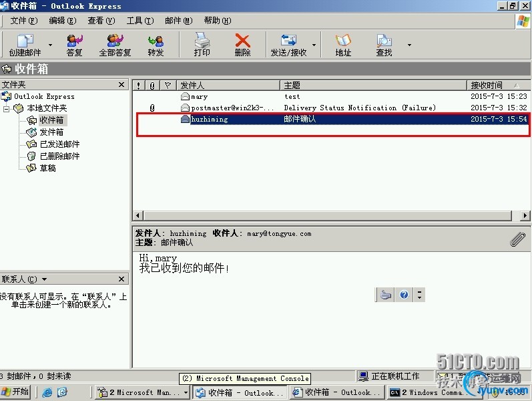The width and height of the screenshot is (532, 401).
Task: Sort by flag column header
Action: [x=168, y=86]
